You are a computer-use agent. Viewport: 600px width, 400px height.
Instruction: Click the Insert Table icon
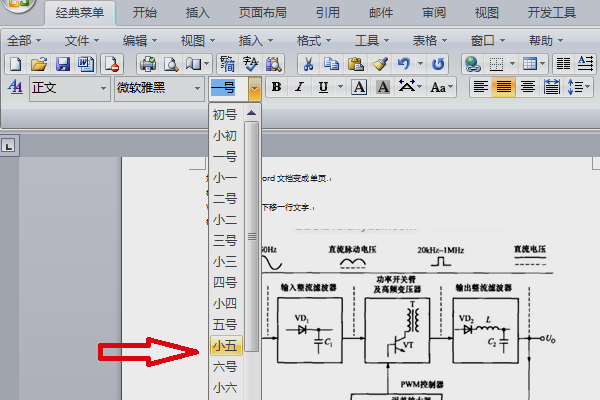point(530,64)
